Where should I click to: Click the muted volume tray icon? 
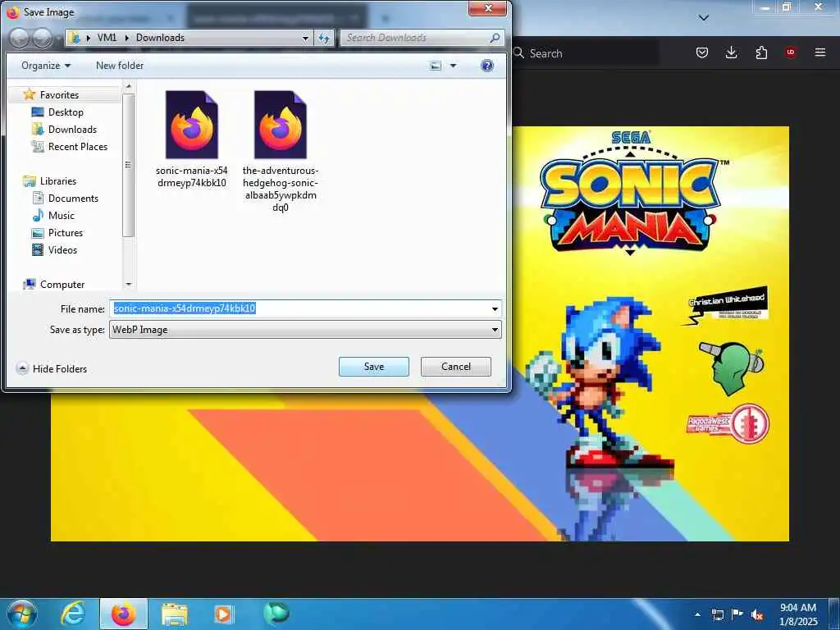tap(757, 614)
